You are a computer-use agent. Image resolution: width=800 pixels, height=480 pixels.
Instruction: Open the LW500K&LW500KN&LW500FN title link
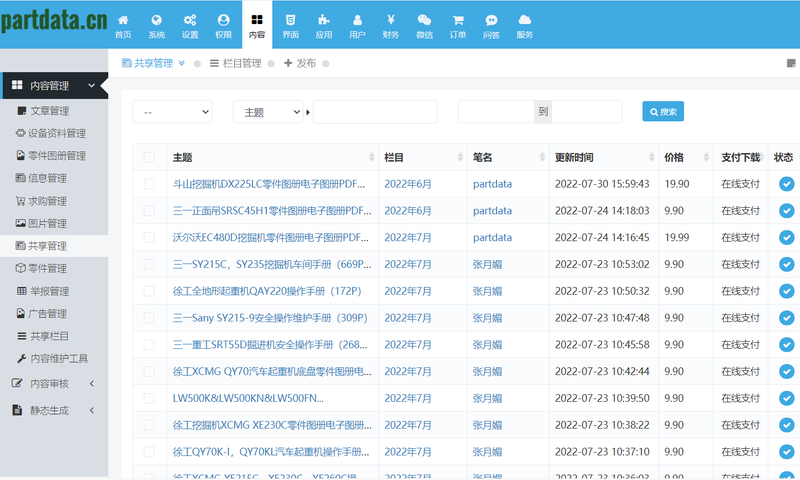[248, 398]
